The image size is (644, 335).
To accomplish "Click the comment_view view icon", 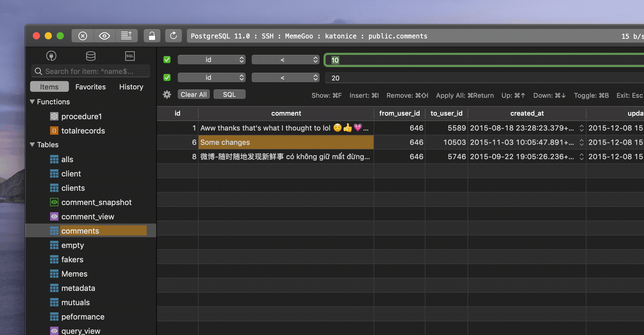I will pos(54,216).
